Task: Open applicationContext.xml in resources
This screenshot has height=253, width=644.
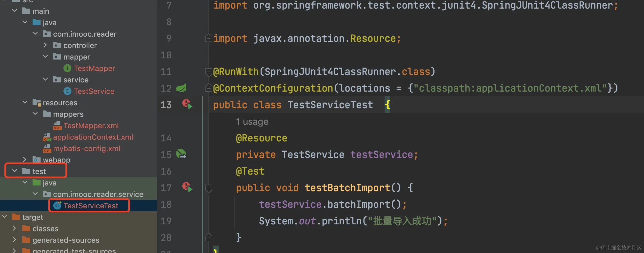Action: 93,137
